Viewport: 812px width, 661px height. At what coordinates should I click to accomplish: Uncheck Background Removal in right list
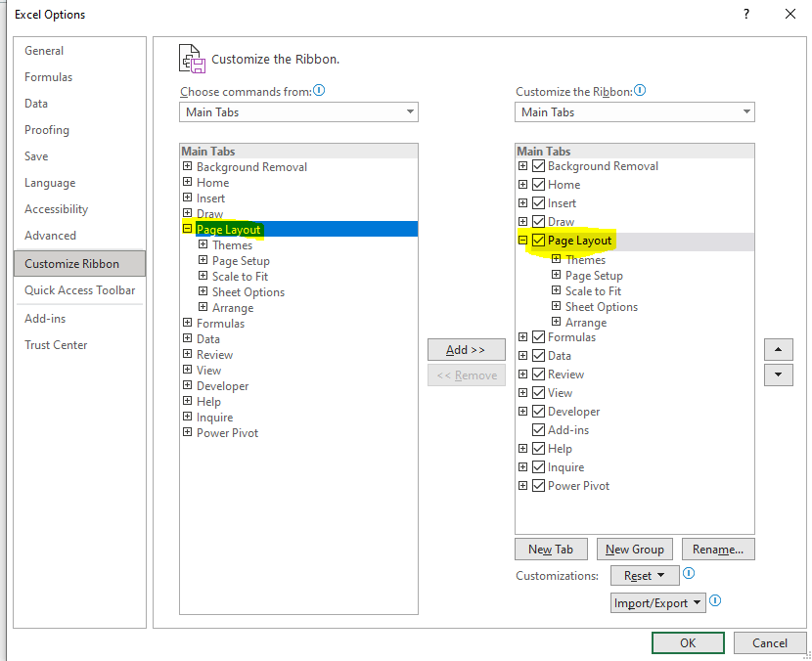pos(539,166)
